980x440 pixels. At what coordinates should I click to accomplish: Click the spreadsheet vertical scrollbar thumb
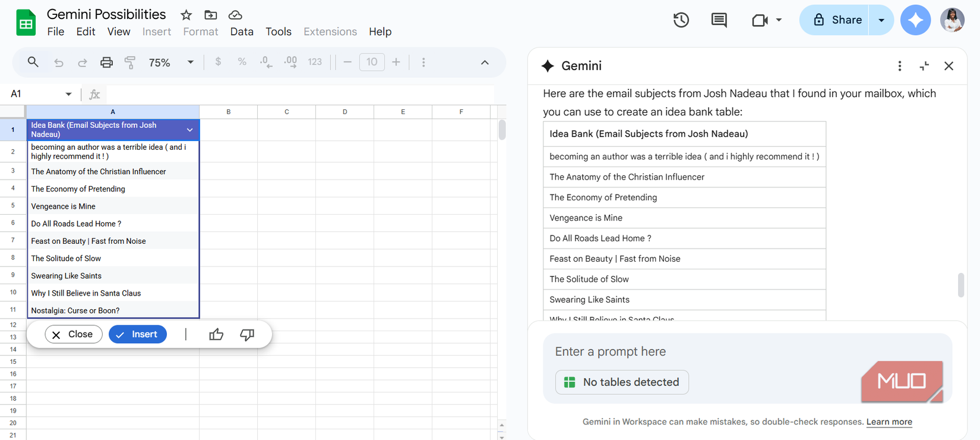(502, 130)
